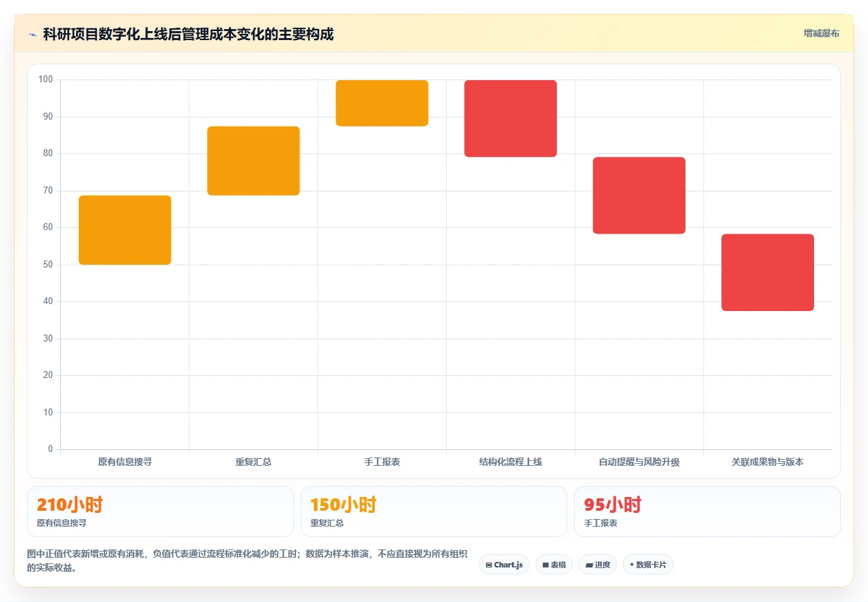This screenshot has width=868, height=602.
Task: Click the x-axis label 重复汇总
Action: coord(254,462)
